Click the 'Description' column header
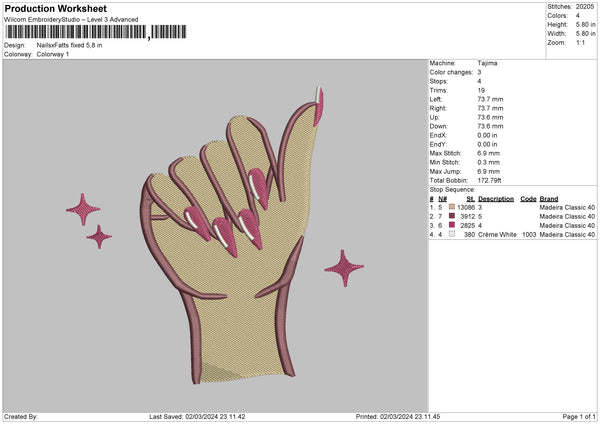 496,199
